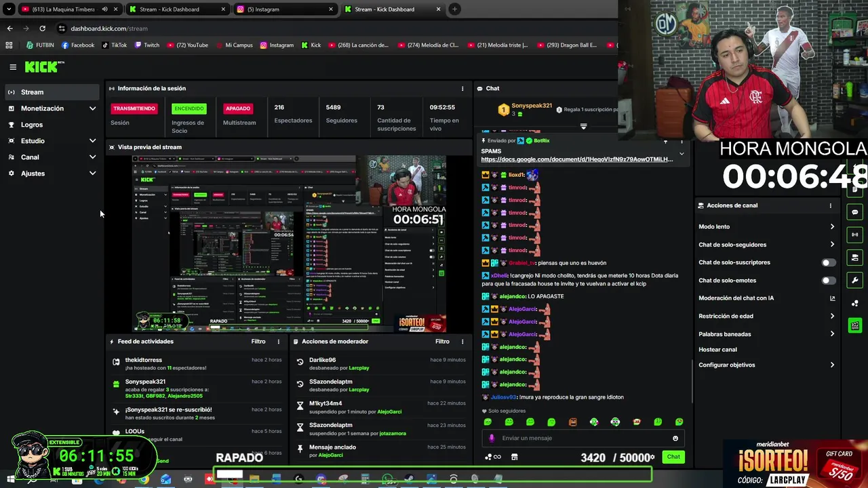Open the Twitch bookmark
This screenshot has width=868, height=488.
[147, 45]
